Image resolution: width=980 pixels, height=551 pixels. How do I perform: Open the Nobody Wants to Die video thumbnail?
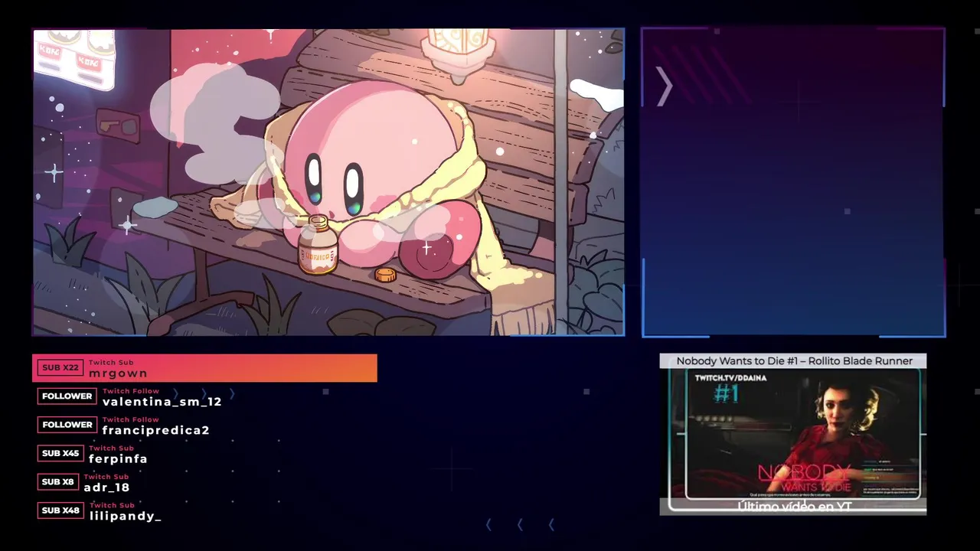tap(793, 434)
